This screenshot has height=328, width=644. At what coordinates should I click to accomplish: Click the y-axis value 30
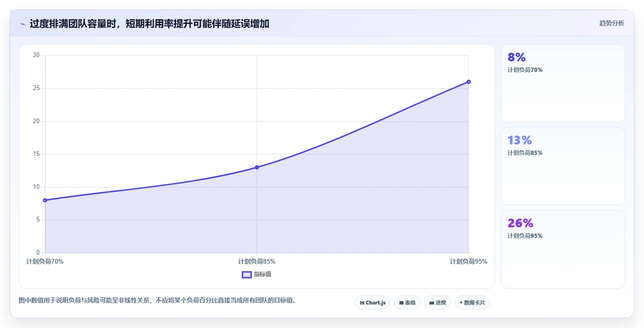coord(36,55)
